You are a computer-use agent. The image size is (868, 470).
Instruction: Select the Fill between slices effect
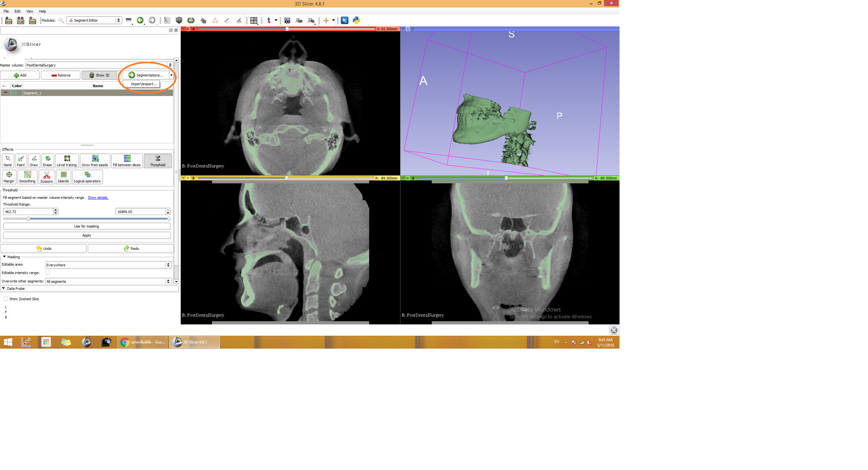pos(127,161)
